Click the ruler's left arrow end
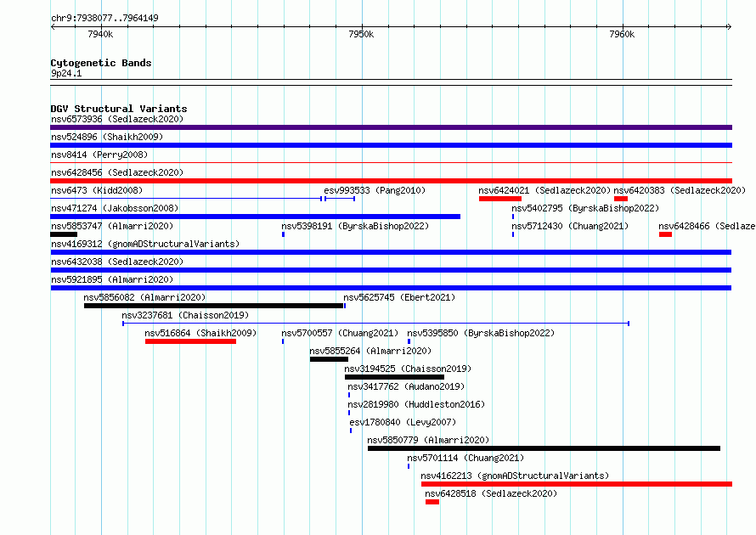Viewport: 756px width, 535px height. [53, 26]
